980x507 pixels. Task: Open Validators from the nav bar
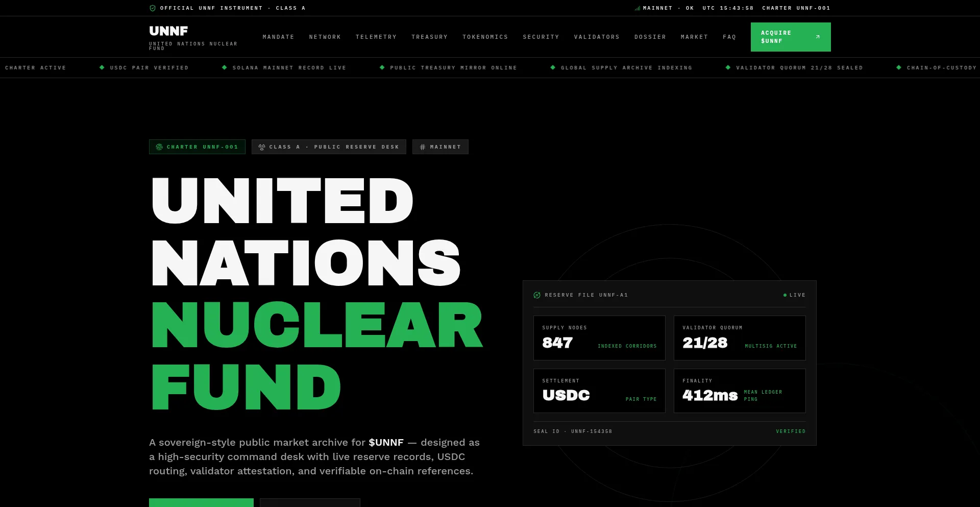[x=597, y=37]
